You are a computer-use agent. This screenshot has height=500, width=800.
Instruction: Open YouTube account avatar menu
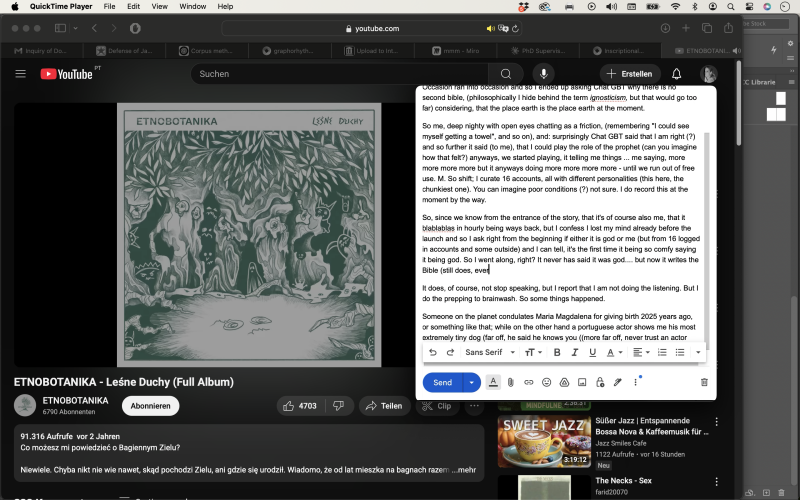[709, 74]
